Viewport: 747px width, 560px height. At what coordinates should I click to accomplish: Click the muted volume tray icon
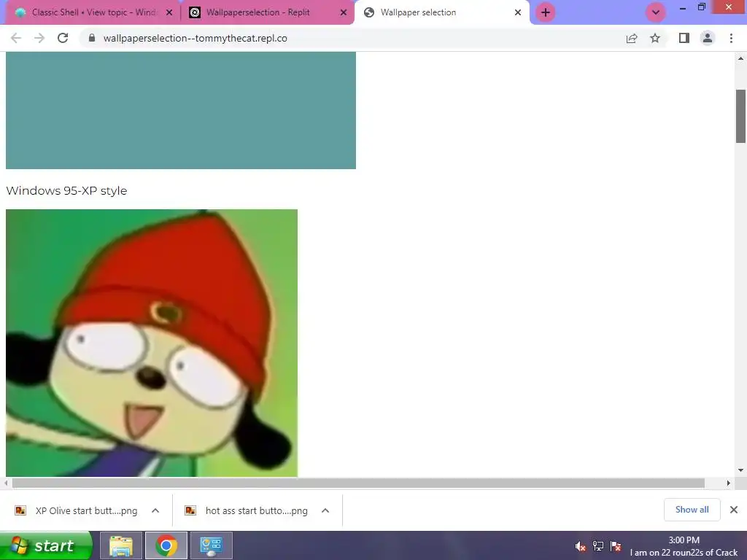click(x=580, y=546)
